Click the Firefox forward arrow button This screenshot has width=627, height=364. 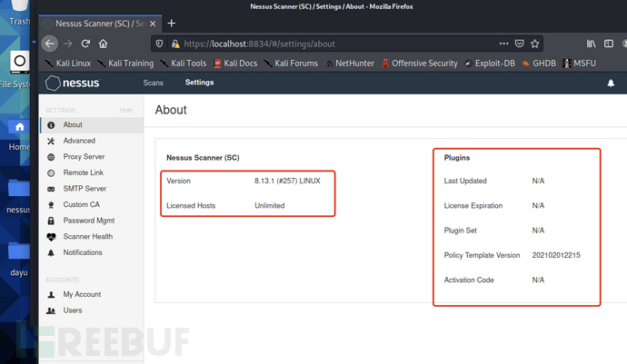pos(67,44)
